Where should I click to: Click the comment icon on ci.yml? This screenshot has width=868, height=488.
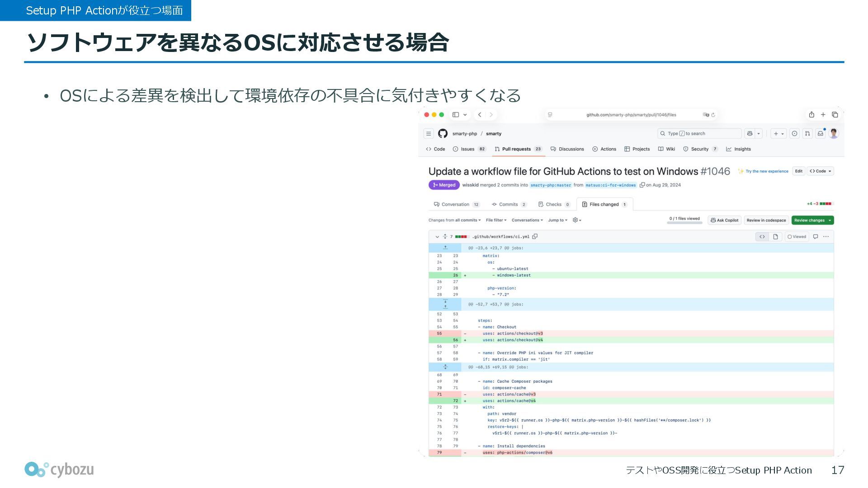click(816, 236)
